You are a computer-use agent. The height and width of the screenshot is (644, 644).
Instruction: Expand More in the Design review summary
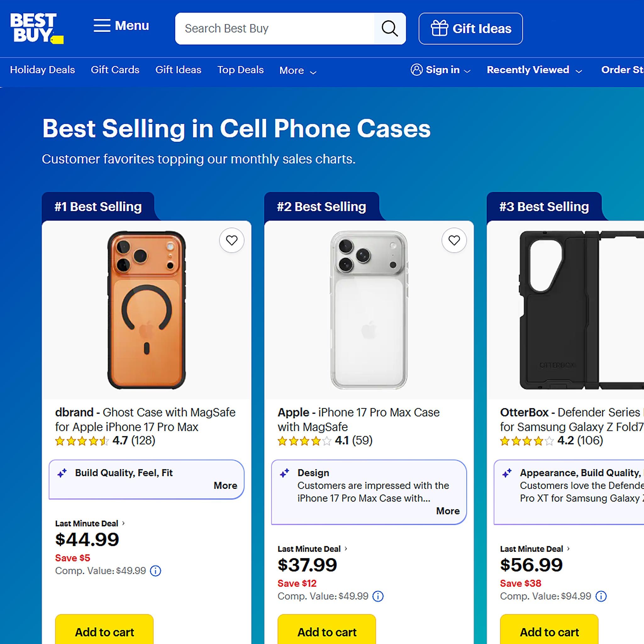coord(448,511)
